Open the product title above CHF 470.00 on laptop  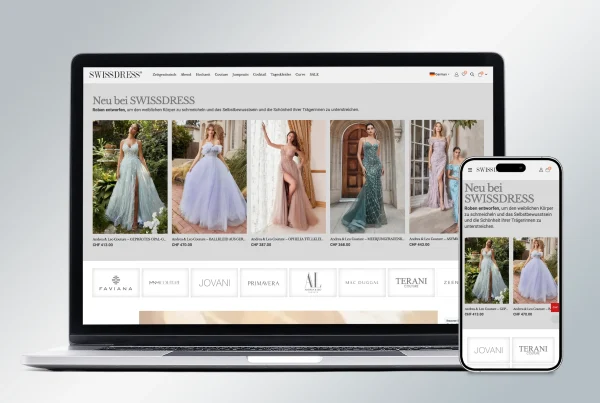pyautogui.click(x=209, y=239)
